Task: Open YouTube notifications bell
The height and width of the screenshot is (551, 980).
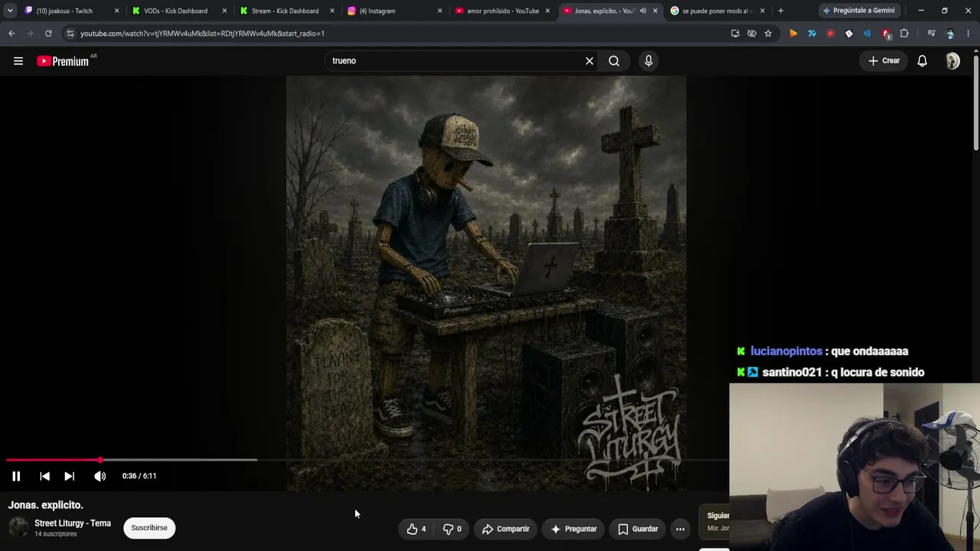Action: (923, 61)
